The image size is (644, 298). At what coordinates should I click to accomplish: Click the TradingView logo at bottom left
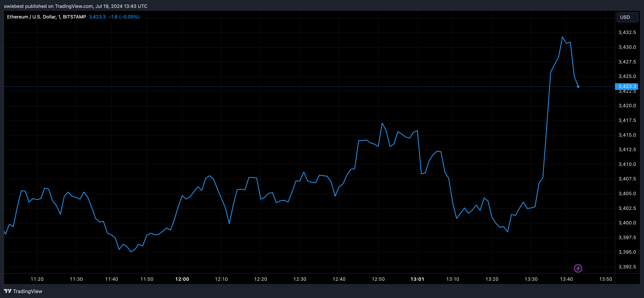8,291
